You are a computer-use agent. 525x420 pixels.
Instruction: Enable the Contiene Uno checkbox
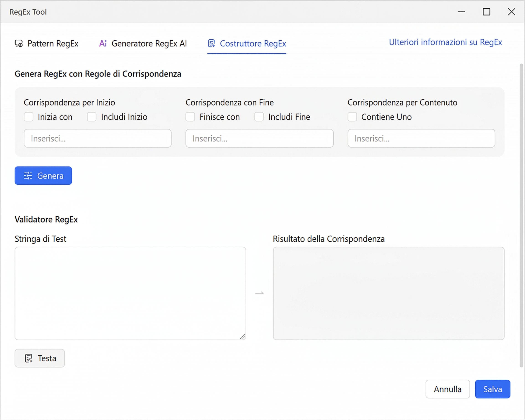(352, 117)
